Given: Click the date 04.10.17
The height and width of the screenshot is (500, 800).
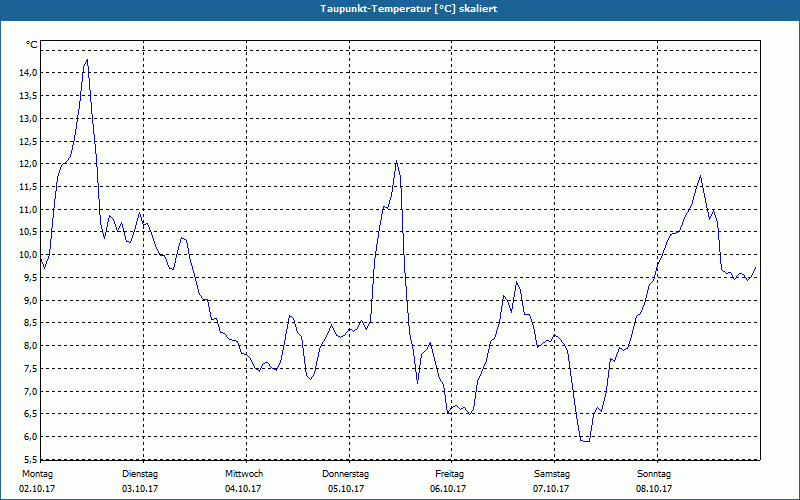Looking at the screenshot, I should (x=243, y=489).
